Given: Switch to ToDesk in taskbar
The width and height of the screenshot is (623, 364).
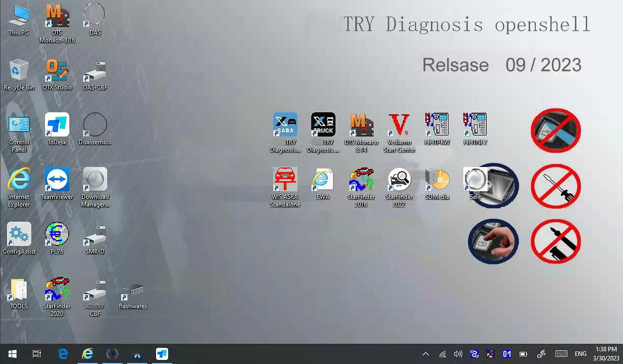Looking at the screenshot, I should (x=162, y=354).
